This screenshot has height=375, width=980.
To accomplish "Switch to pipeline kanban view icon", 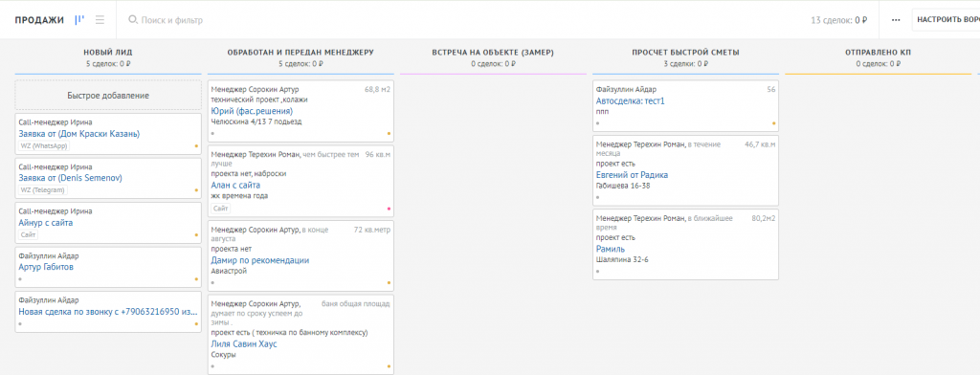I will 79,20.
